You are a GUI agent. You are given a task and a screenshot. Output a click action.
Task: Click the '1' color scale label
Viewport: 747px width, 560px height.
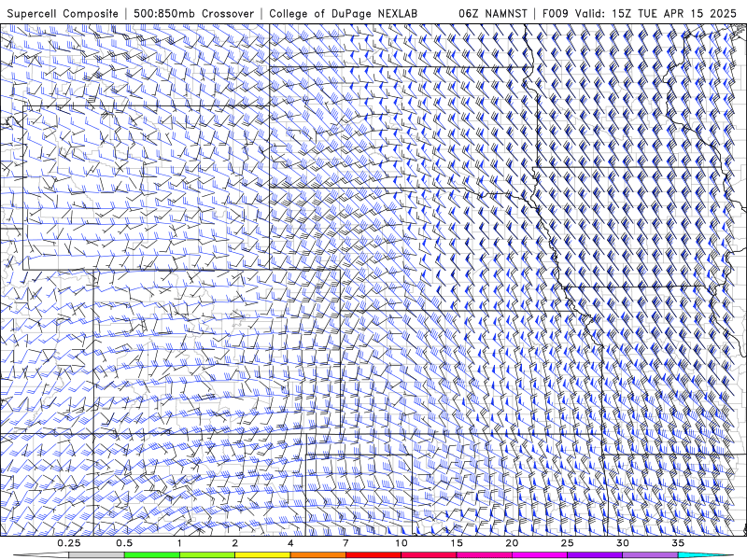[179, 543]
